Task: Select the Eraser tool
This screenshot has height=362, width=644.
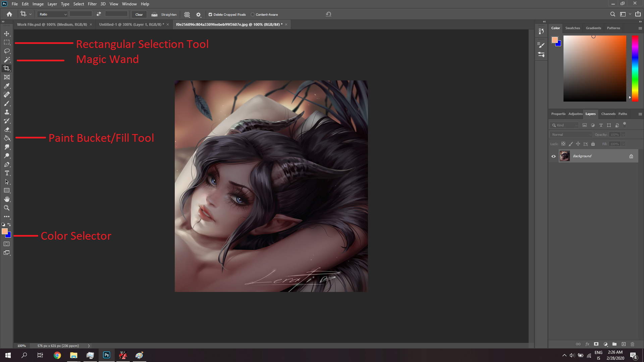Action: click(7, 129)
